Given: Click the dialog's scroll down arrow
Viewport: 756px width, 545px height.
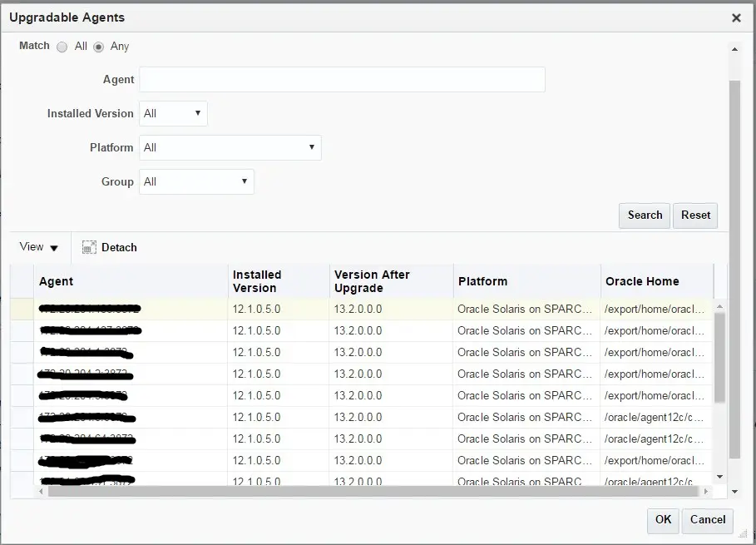Looking at the screenshot, I should pos(734,492).
